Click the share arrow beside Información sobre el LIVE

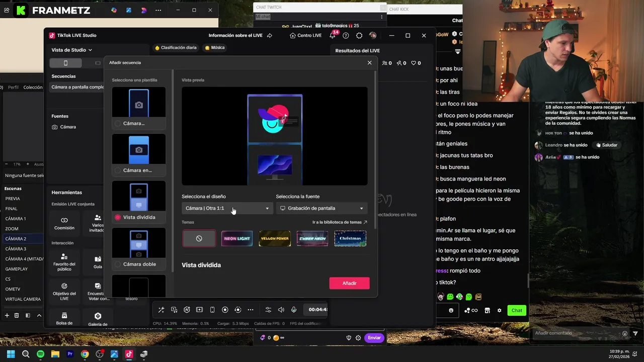(270, 36)
